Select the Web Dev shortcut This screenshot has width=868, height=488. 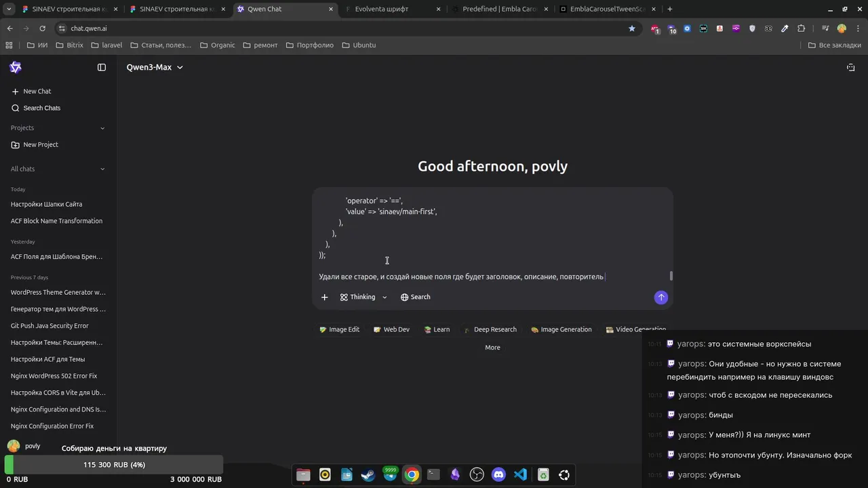(x=391, y=329)
